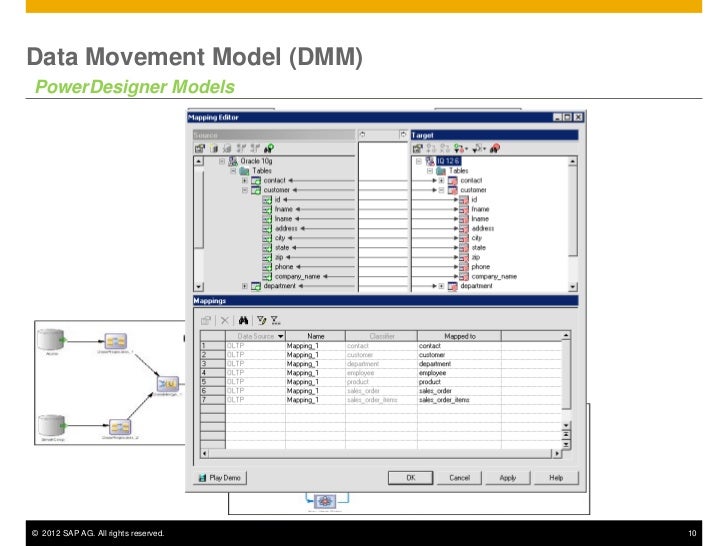
Task: Click Customize Columns and Filter icon
Action: click(x=261, y=320)
